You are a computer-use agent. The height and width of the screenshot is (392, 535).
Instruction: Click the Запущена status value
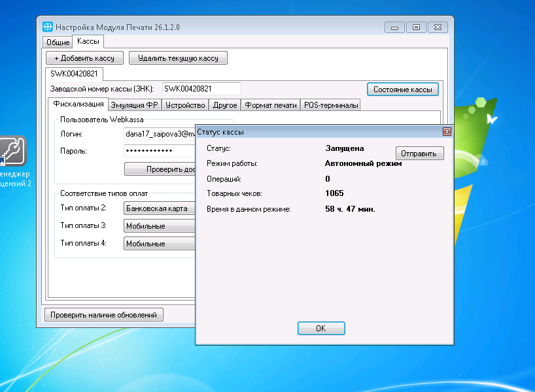tap(345, 148)
